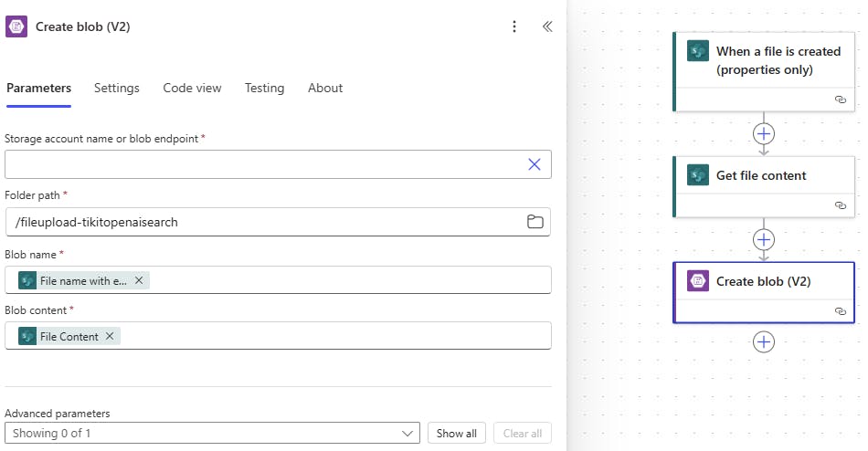Focus the Storage account name input field

[263, 164]
